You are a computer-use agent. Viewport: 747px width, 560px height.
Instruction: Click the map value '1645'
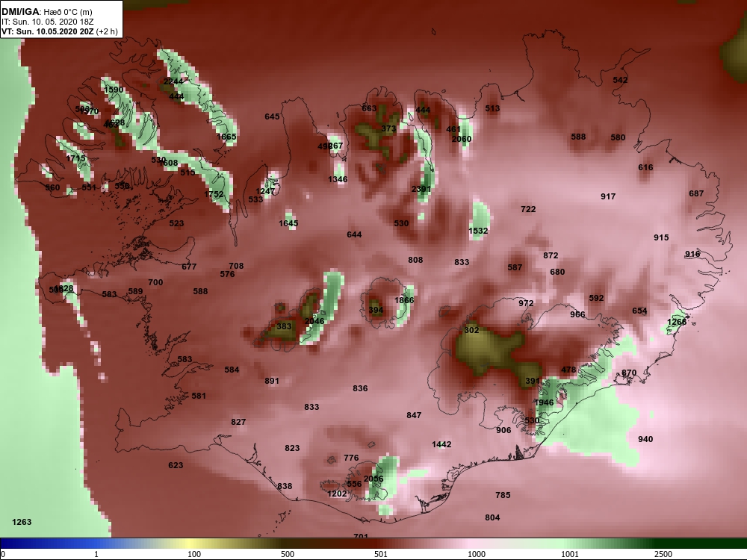coord(288,223)
